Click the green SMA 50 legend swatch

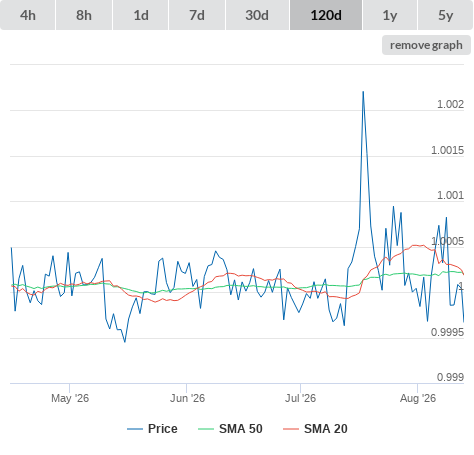point(206,429)
